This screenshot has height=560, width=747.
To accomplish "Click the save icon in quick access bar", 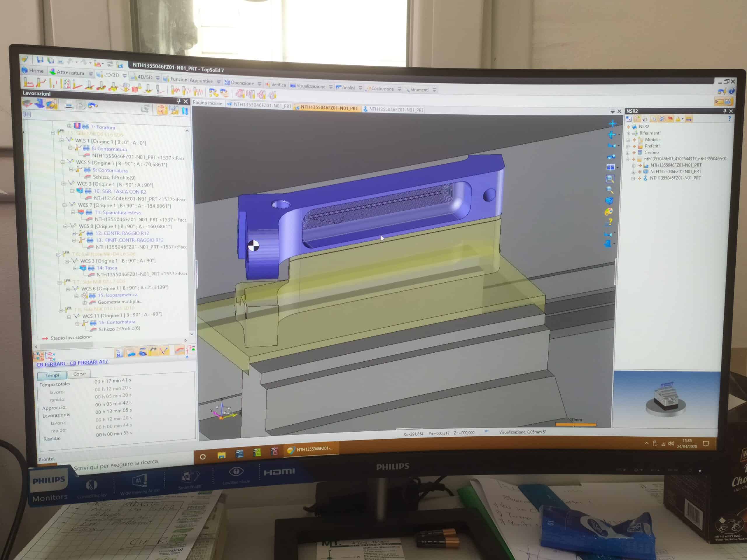I will coord(40,60).
